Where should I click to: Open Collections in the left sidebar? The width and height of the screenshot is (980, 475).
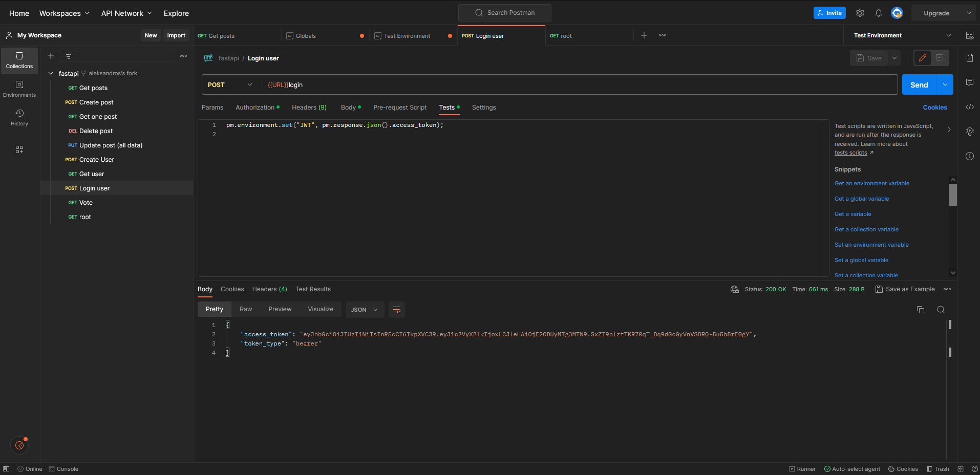pyautogui.click(x=19, y=60)
